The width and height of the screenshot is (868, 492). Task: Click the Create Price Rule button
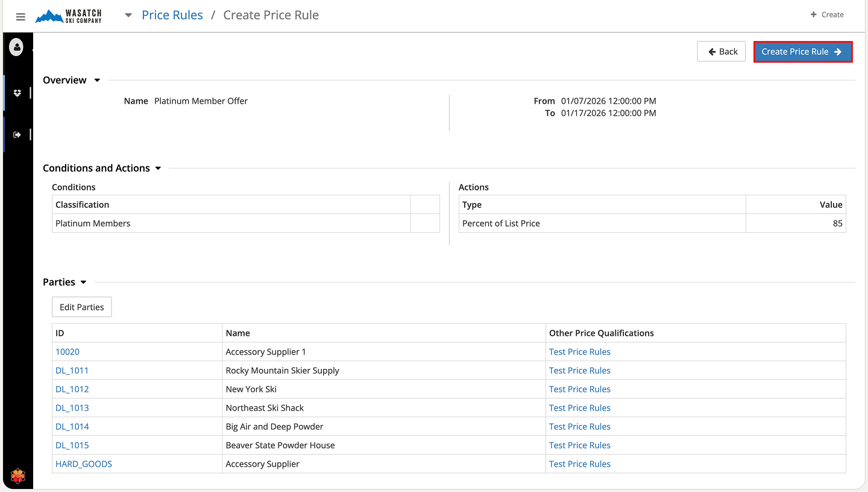[x=802, y=52]
